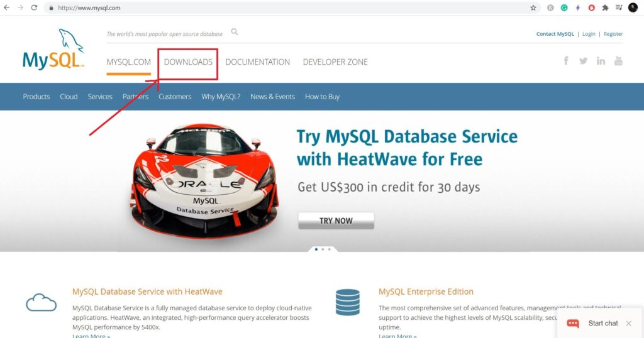Open the Why MySQL? menu item

pyautogui.click(x=221, y=96)
